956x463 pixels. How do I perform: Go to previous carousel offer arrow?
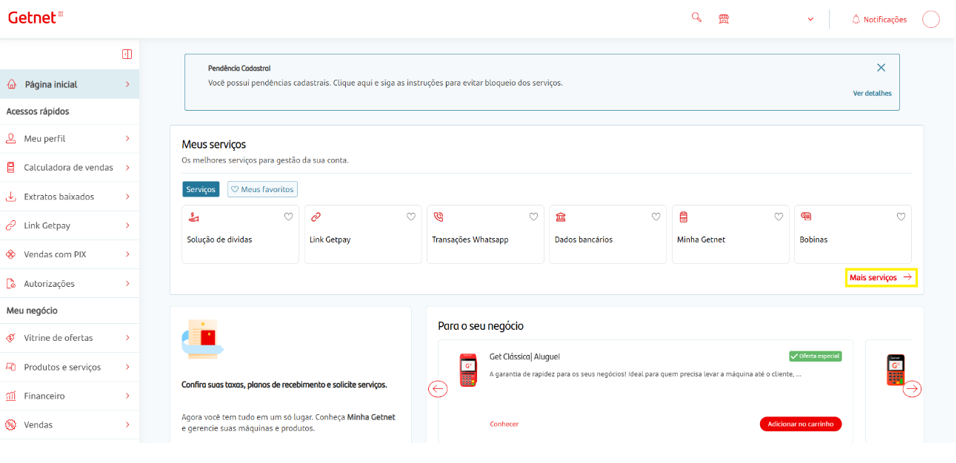click(x=438, y=389)
